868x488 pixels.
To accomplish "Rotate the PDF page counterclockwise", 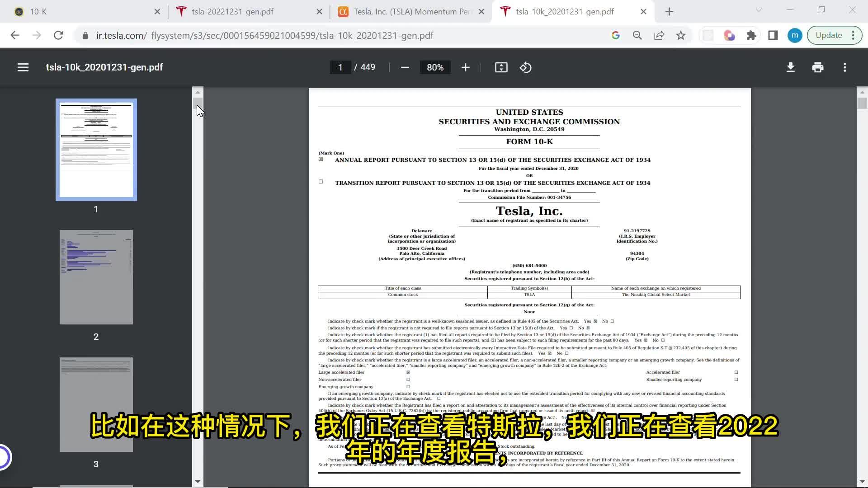I will click(x=525, y=67).
